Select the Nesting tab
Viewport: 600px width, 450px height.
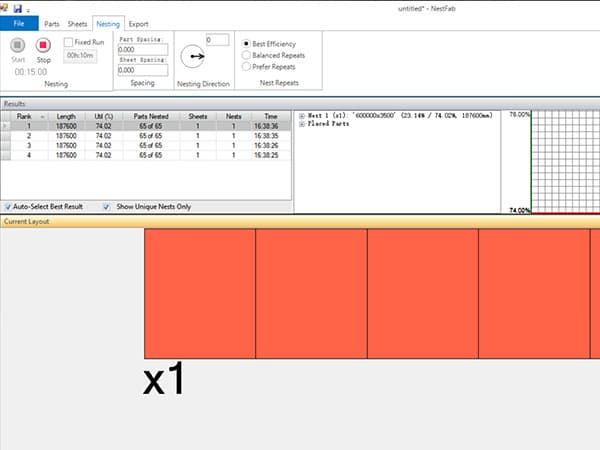pos(108,24)
